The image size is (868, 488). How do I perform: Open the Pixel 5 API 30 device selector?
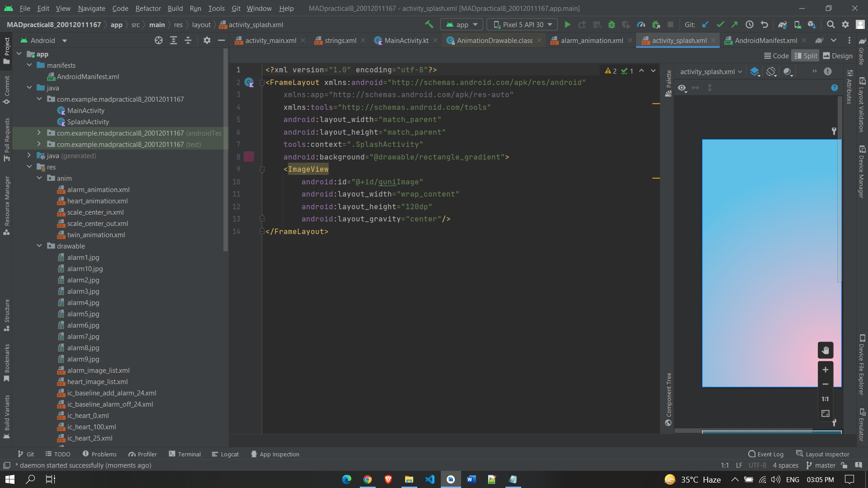coord(522,24)
